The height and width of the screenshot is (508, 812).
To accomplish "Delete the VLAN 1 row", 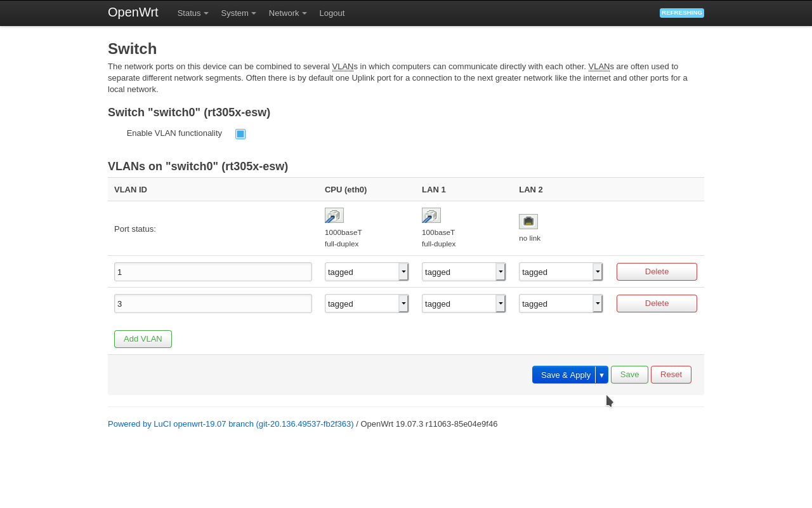I will coord(657,272).
